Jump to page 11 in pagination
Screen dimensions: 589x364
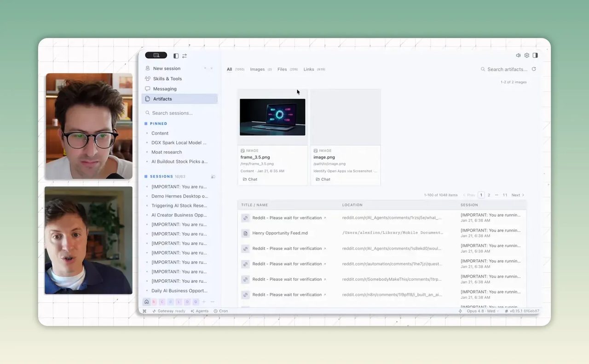pyautogui.click(x=505, y=195)
